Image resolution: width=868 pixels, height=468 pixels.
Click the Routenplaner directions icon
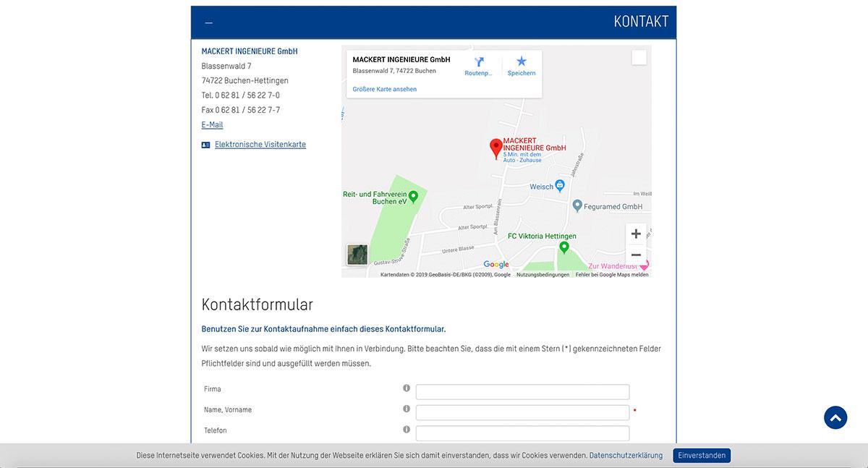(x=478, y=62)
